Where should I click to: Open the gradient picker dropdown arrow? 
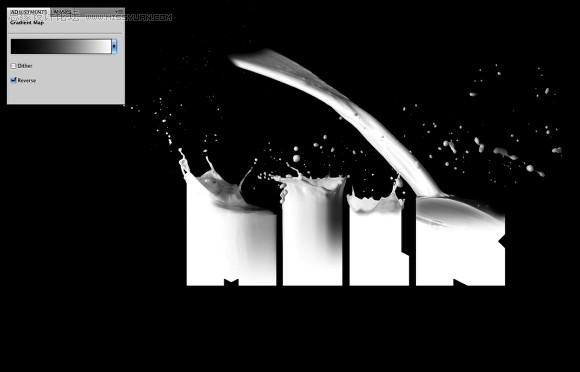[x=114, y=46]
